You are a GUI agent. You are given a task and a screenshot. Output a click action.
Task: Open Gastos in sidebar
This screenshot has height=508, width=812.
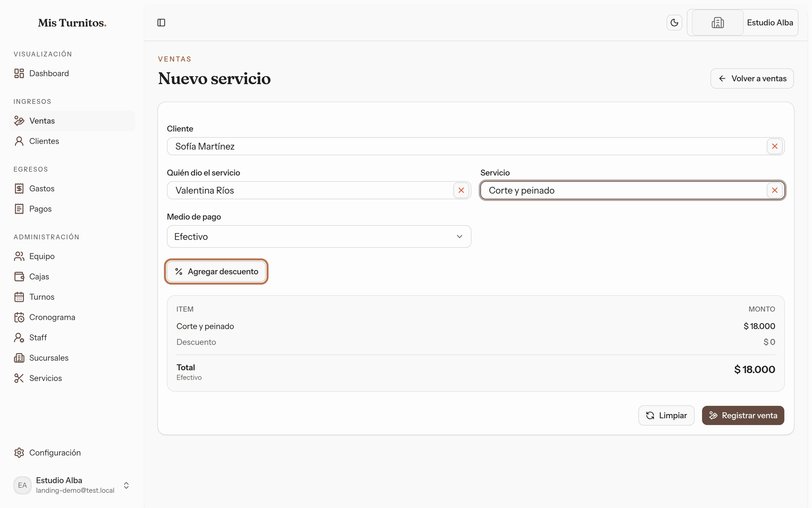(72, 189)
